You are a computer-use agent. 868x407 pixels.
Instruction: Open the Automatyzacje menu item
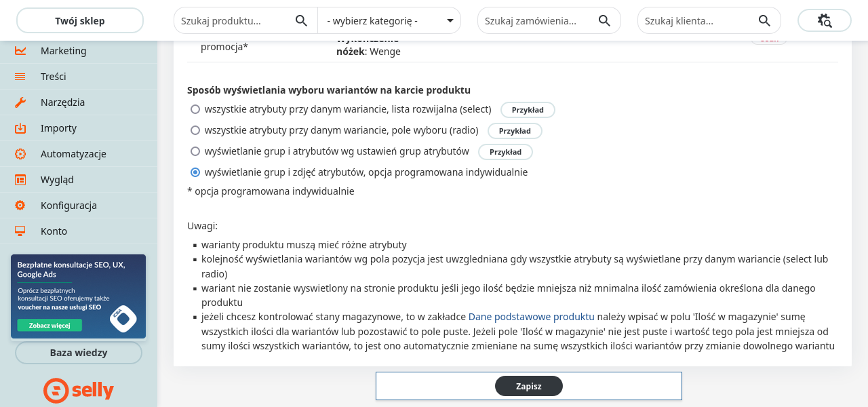tap(73, 154)
